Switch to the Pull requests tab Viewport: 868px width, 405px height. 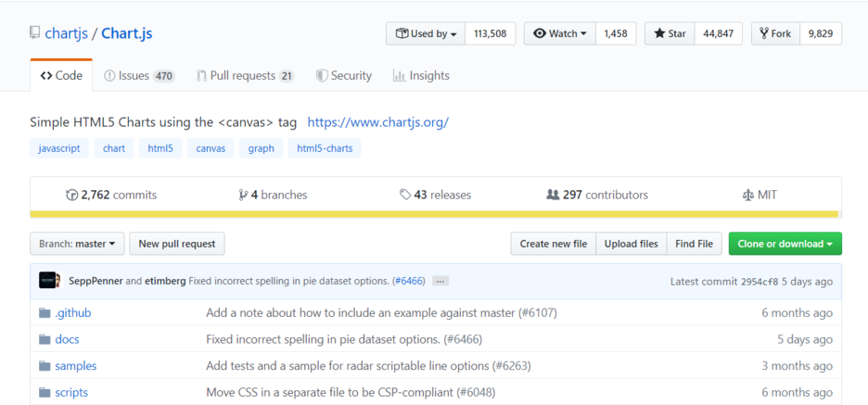245,76
